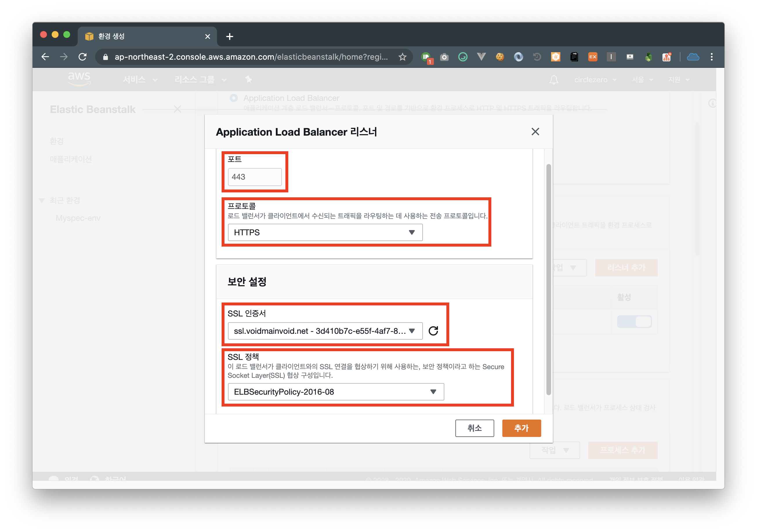Click the camera extension icon in toolbar

click(x=444, y=57)
